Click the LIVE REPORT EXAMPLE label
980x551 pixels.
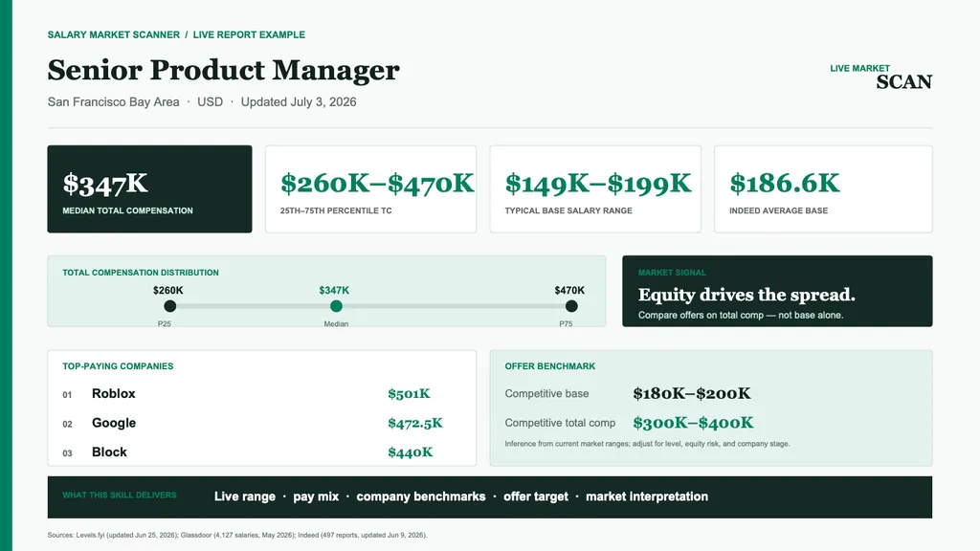click(249, 35)
